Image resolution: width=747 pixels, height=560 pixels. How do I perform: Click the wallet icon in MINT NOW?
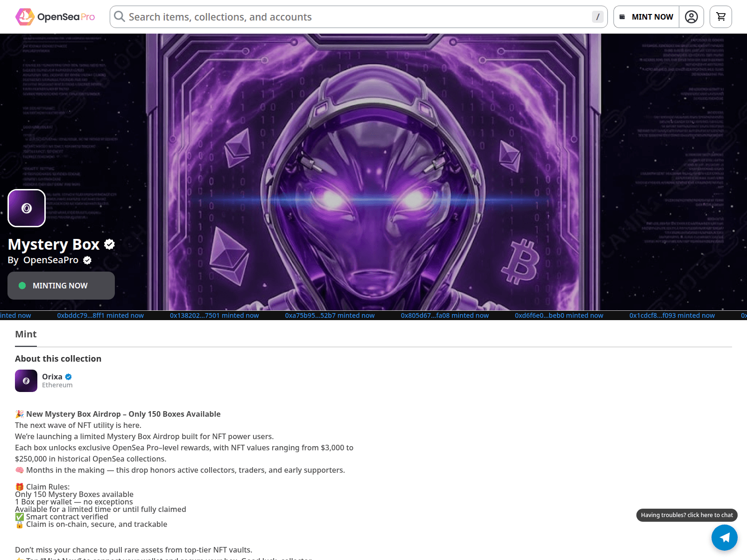622,17
